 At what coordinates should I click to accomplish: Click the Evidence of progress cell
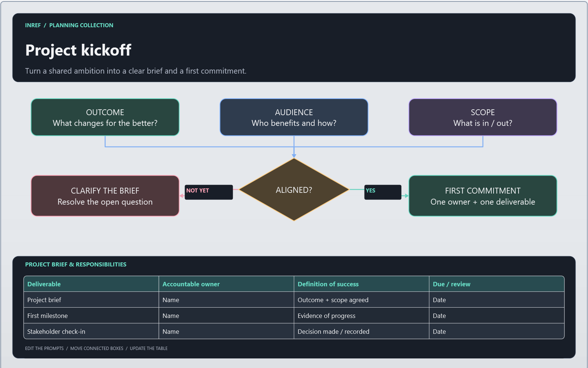tap(362, 316)
